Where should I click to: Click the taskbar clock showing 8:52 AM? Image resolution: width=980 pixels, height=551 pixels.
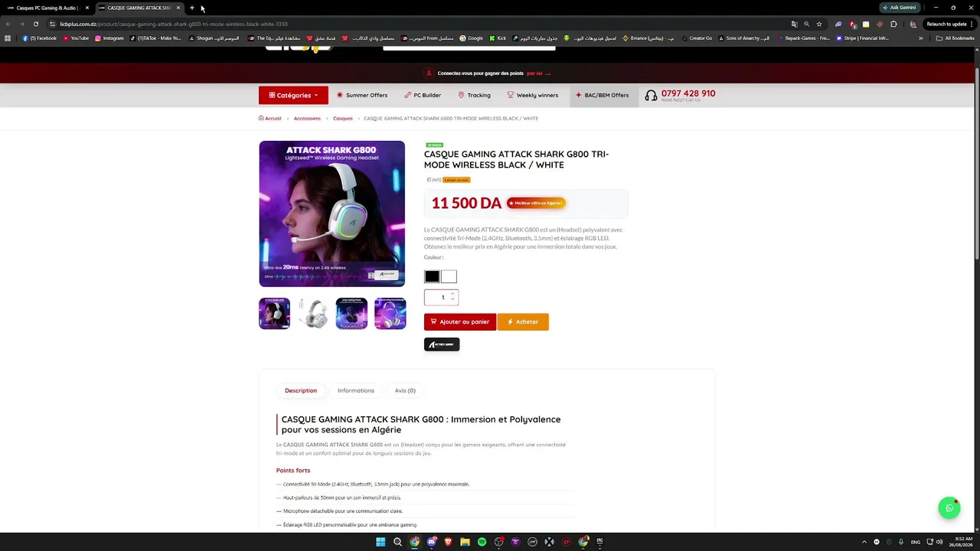point(961,542)
